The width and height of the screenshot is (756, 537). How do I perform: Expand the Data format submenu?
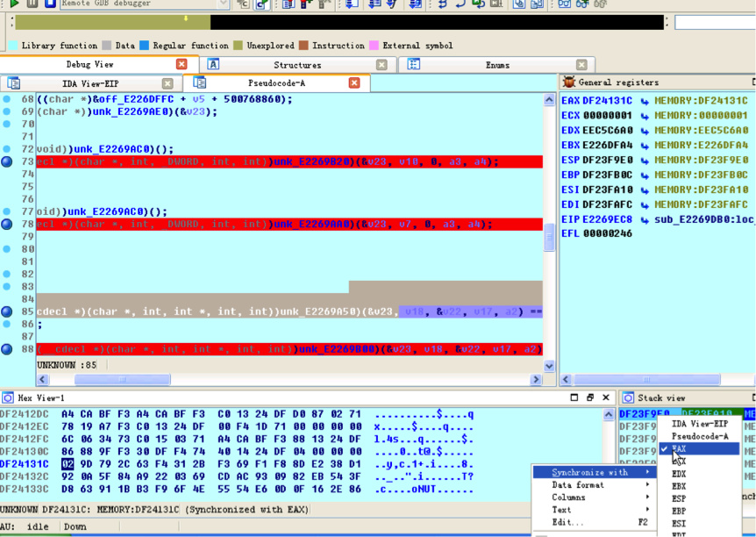tap(592, 484)
